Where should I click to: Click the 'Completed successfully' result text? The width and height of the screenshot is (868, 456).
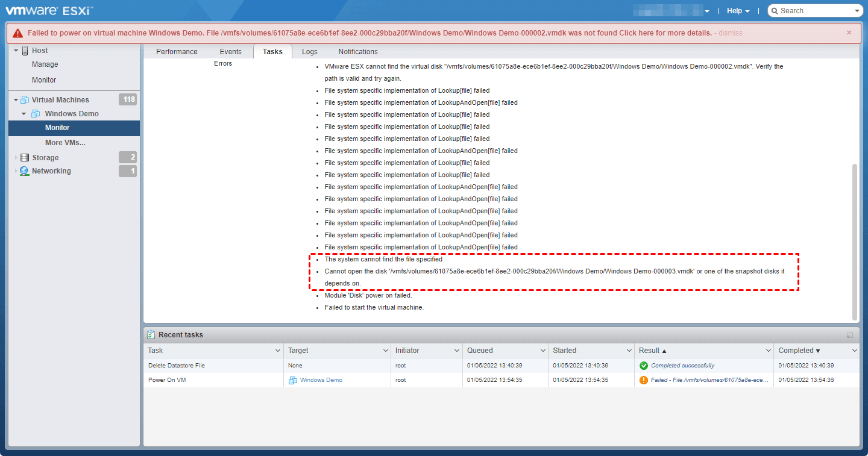(x=682, y=366)
